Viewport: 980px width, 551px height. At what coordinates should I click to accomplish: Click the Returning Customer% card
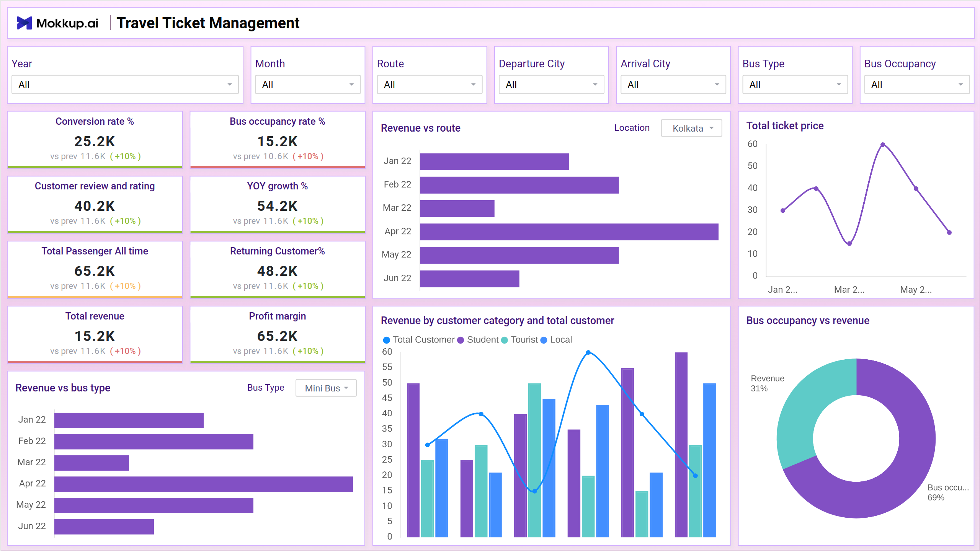coord(278,269)
